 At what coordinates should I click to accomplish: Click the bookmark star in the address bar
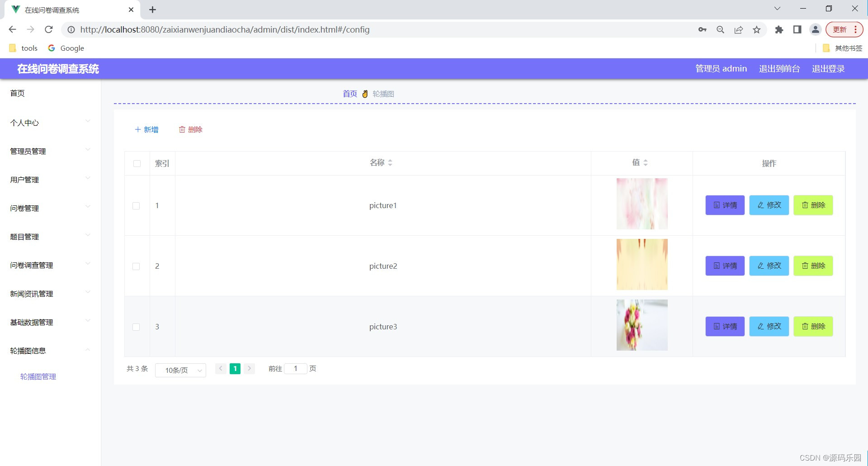click(x=757, y=29)
